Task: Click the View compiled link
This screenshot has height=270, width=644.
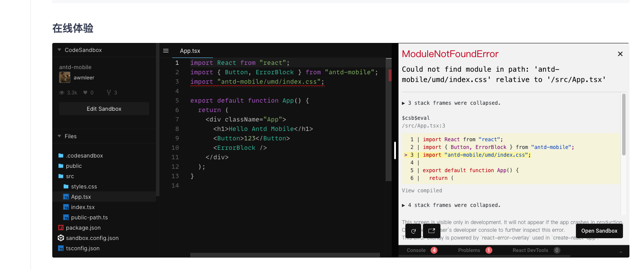Action: click(422, 190)
